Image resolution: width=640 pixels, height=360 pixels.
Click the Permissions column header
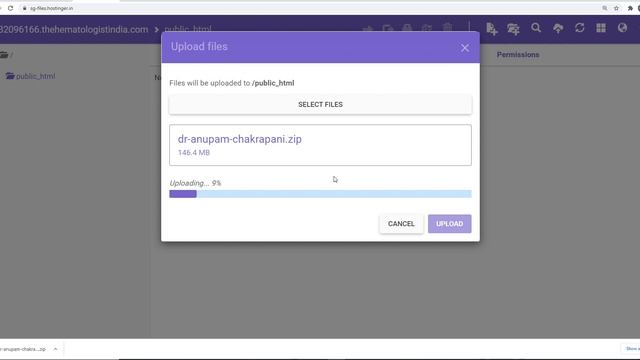point(518,55)
